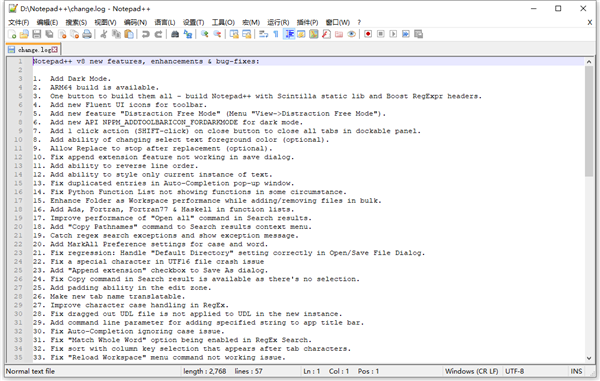The image size is (600, 381).
Task: Toggle the highlighted indent guide icon
Action: coord(289,34)
